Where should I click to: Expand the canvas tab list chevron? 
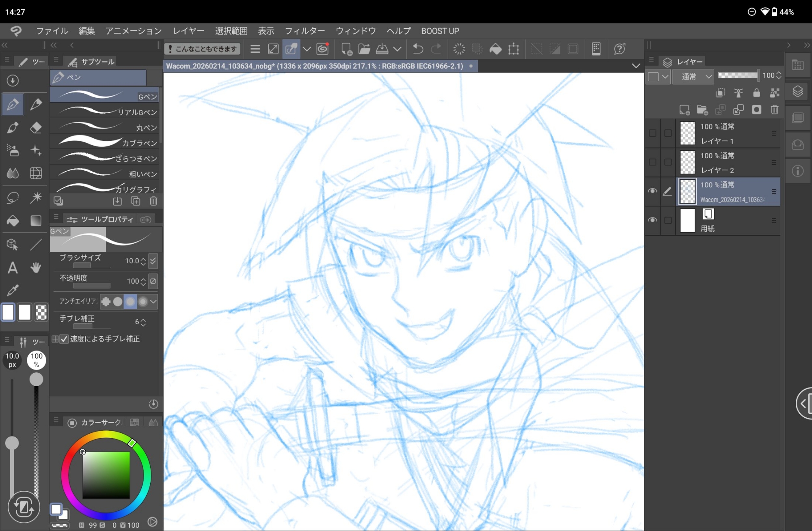point(636,66)
